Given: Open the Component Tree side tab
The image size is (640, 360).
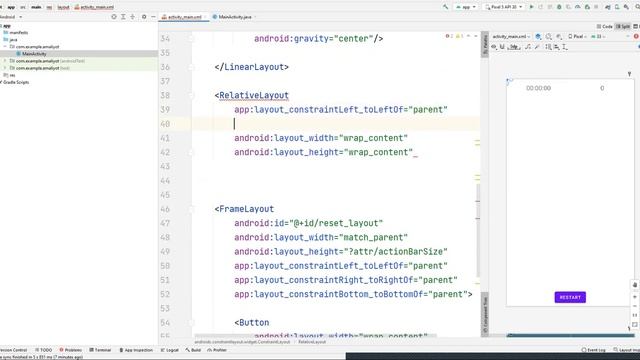Looking at the screenshot, I should [x=485, y=314].
